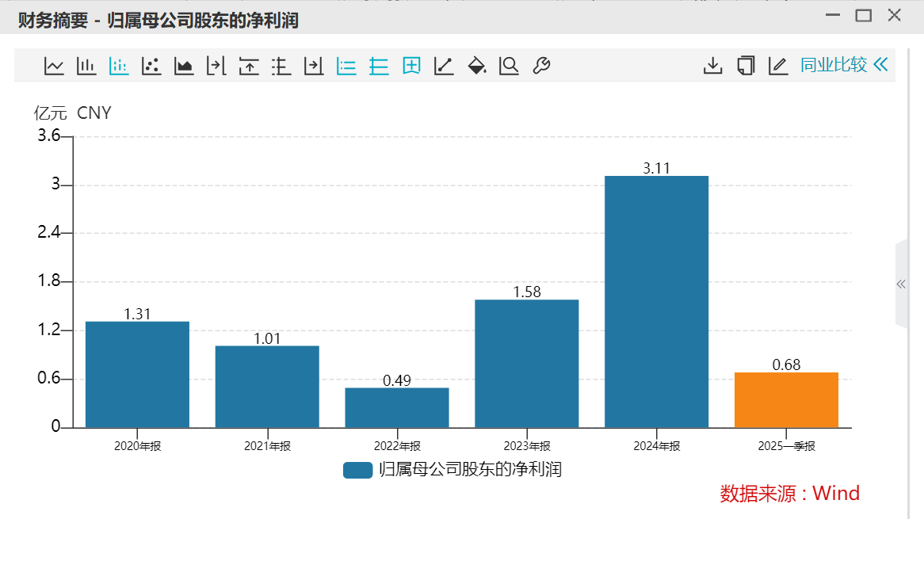Screen dimensions: 924x561
Task: Click the x-axis label 2025一季报
Action: [x=787, y=446]
